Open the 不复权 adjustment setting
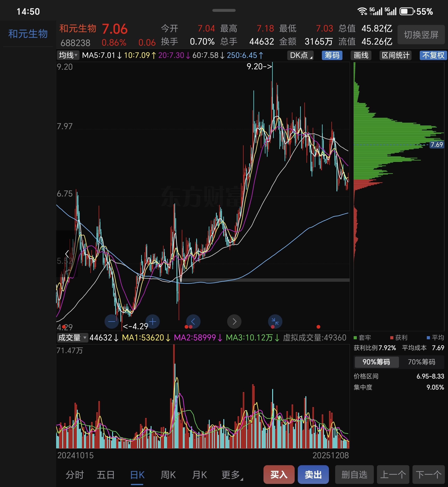Viewport: 448px width, 487px height. pos(433,55)
